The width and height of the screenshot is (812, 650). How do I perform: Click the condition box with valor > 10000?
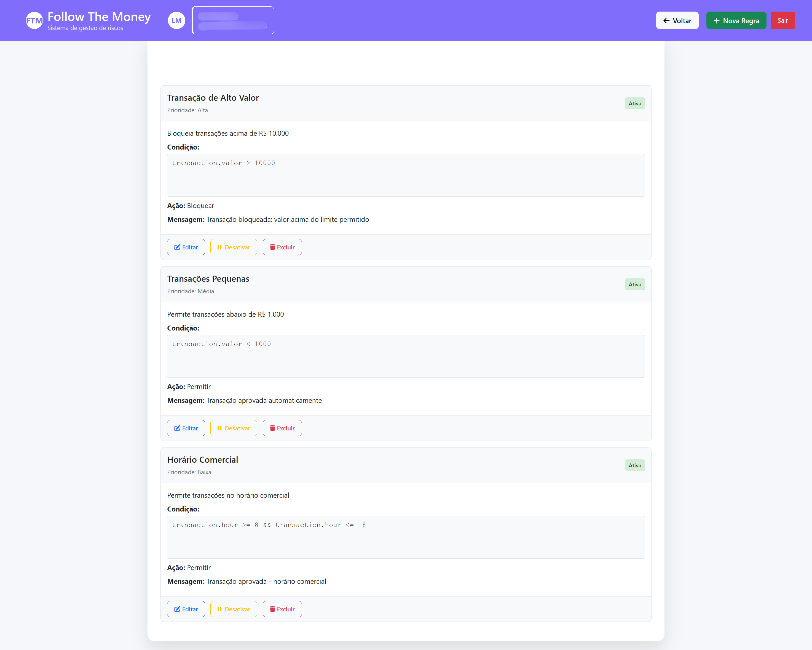click(x=406, y=175)
